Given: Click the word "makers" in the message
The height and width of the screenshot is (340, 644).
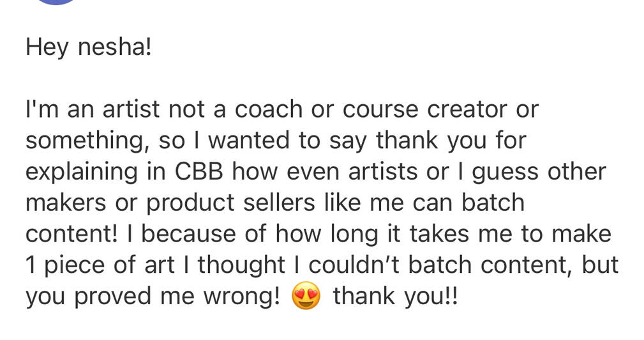Looking at the screenshot, I should pos(66,203).
